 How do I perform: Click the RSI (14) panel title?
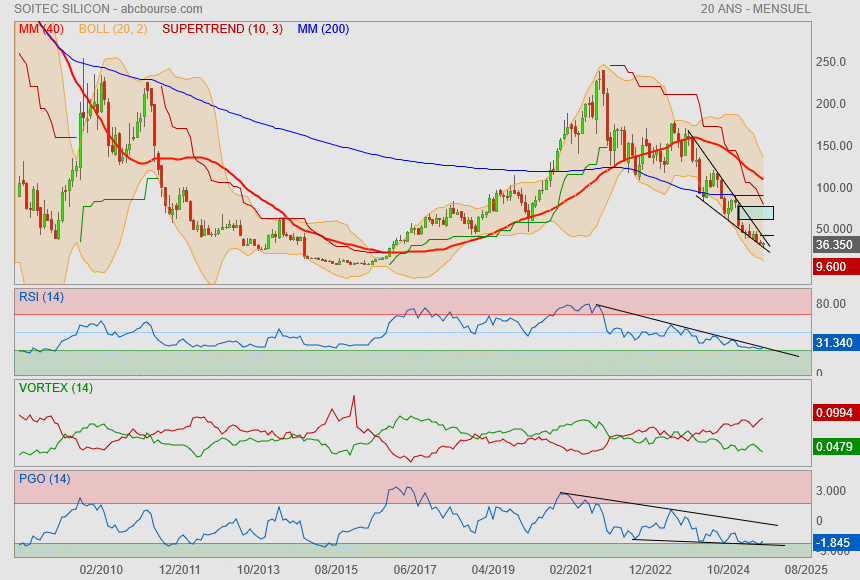pos(41,297)
